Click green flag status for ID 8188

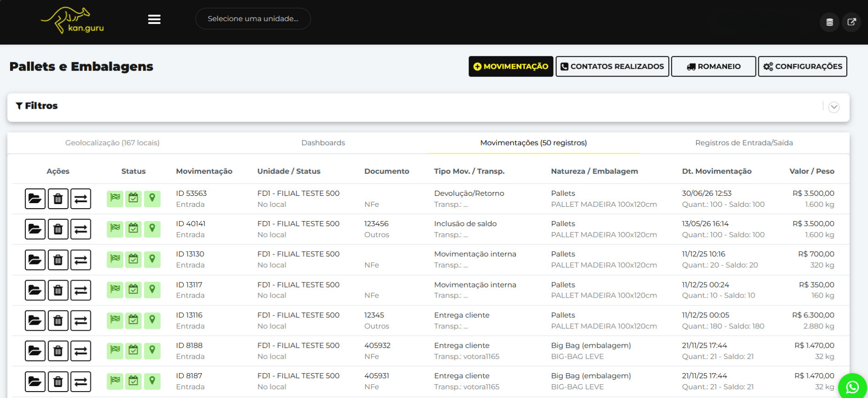click(x=115, y=351)
